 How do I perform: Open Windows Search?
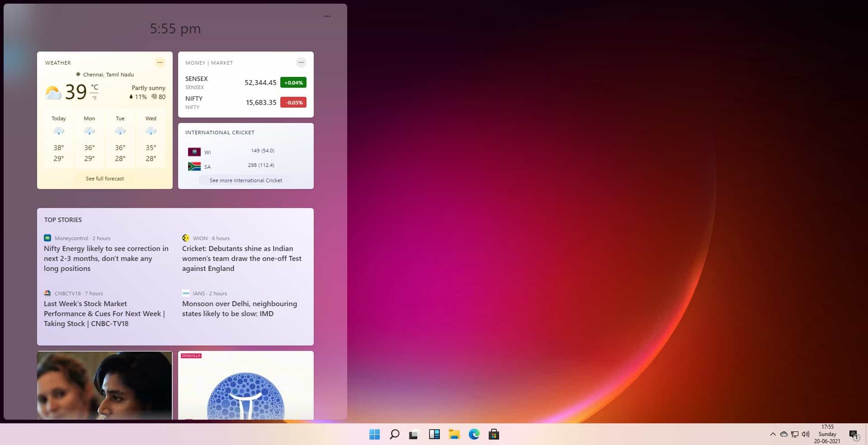point(394,435)
